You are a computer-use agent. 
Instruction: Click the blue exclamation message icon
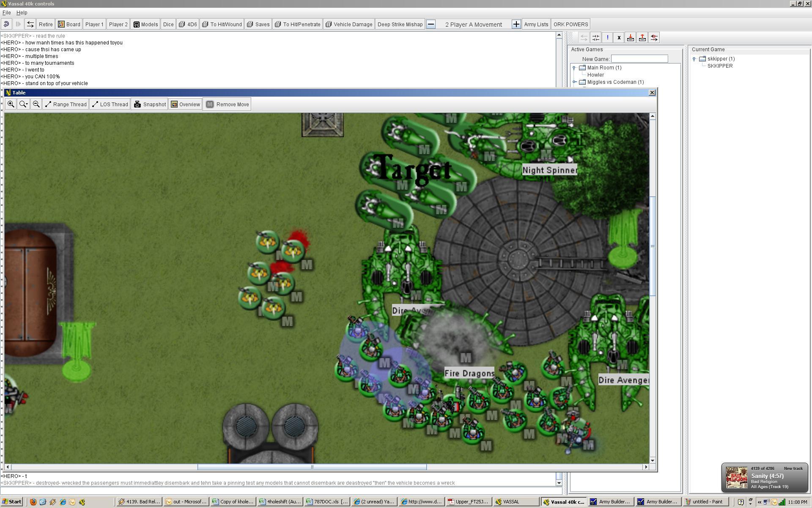pos(607,38)
